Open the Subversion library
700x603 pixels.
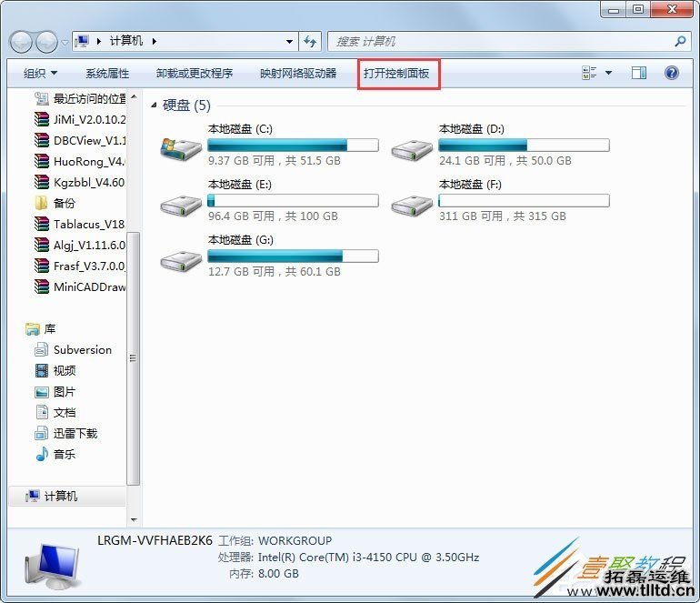pyautogui.click(x=74, y=350)
